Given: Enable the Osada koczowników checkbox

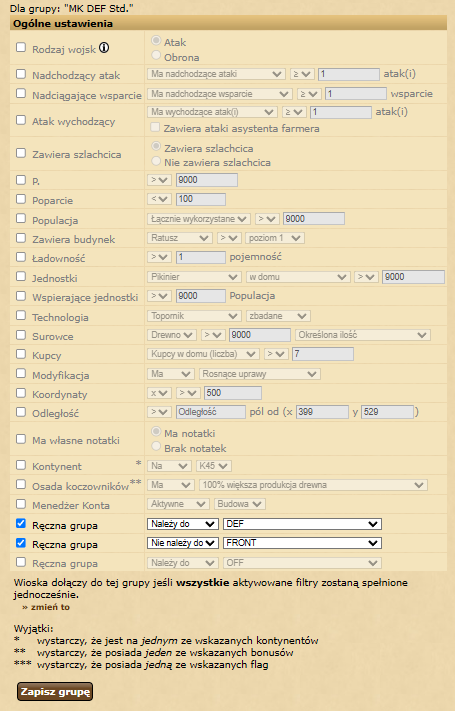Looking at the screenshot, I should click(x=21, y=484).
